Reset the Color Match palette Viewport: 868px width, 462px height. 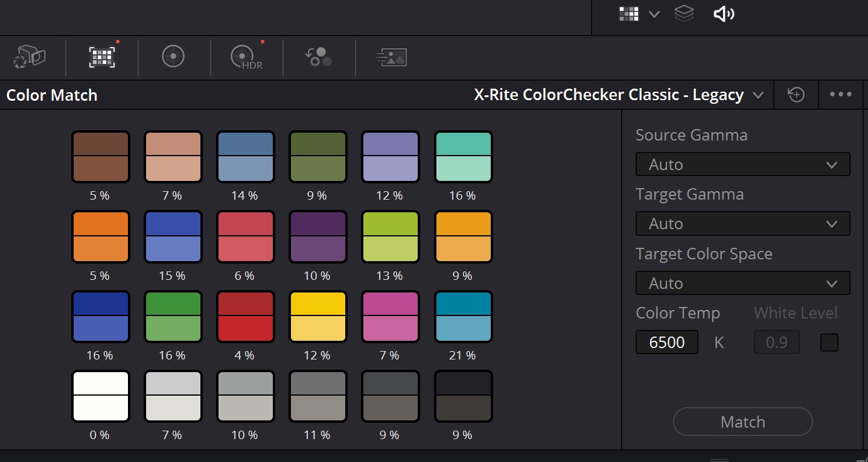(x=796, y=95)
